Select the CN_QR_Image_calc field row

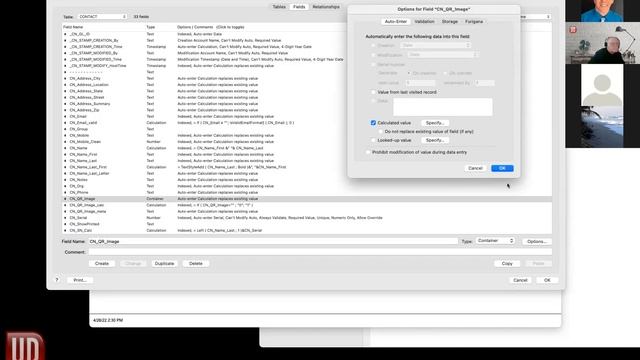(307, 205)
